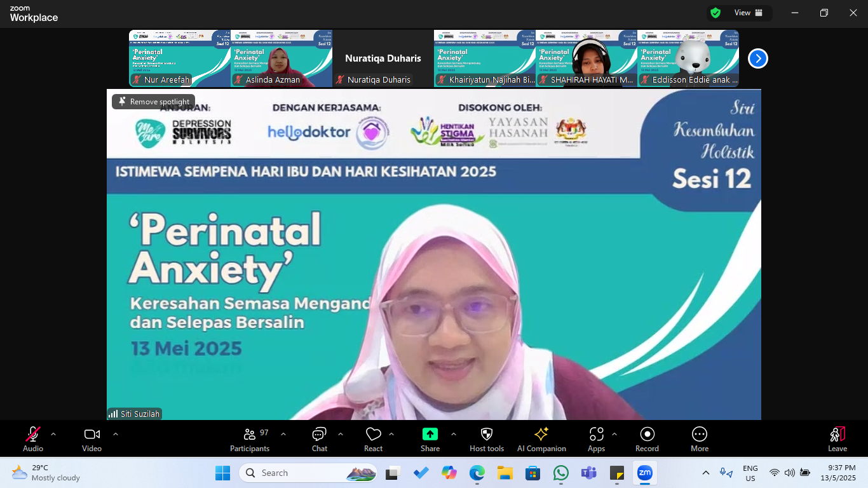The width and height of the screenshot is (868, 488).
Task: Leave the meeting
Action: 837,439
